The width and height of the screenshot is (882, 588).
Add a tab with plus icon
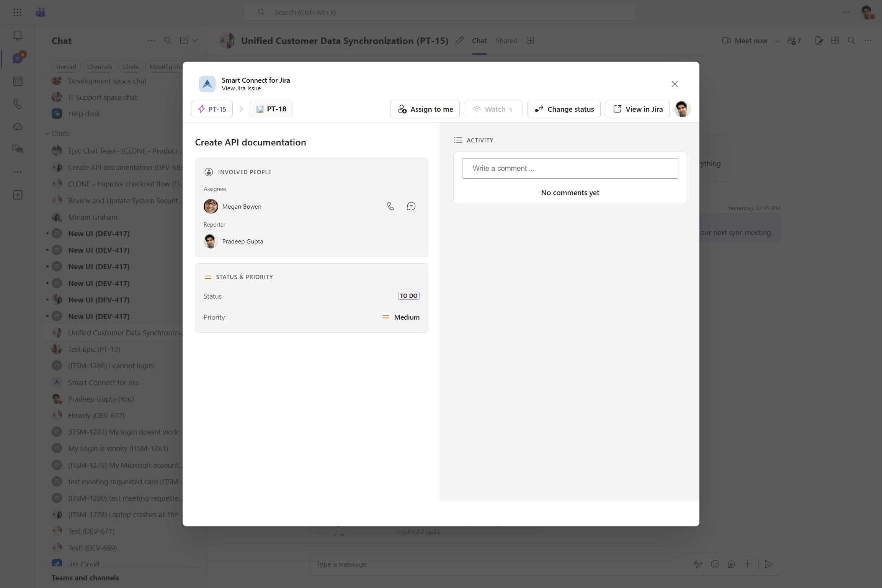pos(530,41)
